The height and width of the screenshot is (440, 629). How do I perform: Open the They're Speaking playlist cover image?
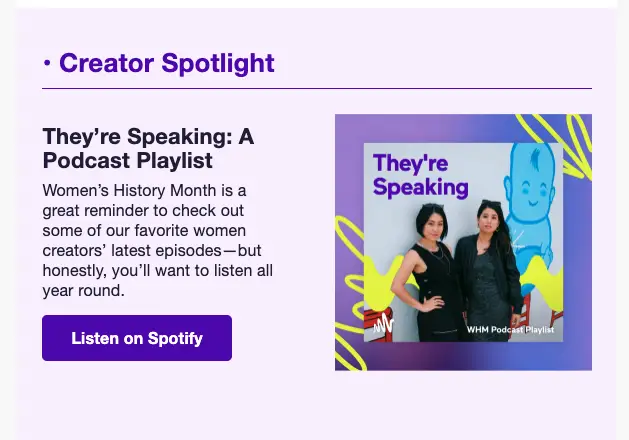[463, 242]
